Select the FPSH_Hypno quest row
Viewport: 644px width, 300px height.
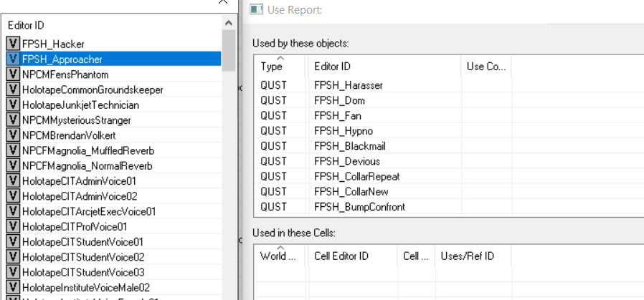[x=448, y=131]
